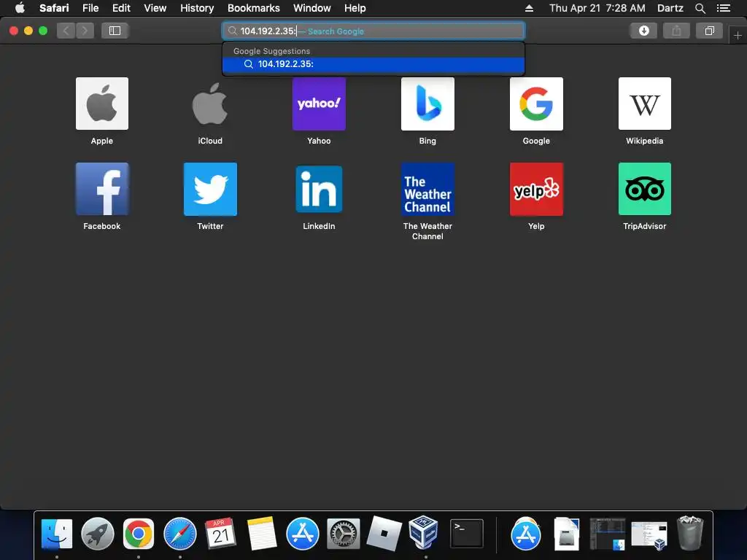Click the Safari compass icon in Dock
Image resolution: width=747 pixels, height=560 pixels.
180,534
